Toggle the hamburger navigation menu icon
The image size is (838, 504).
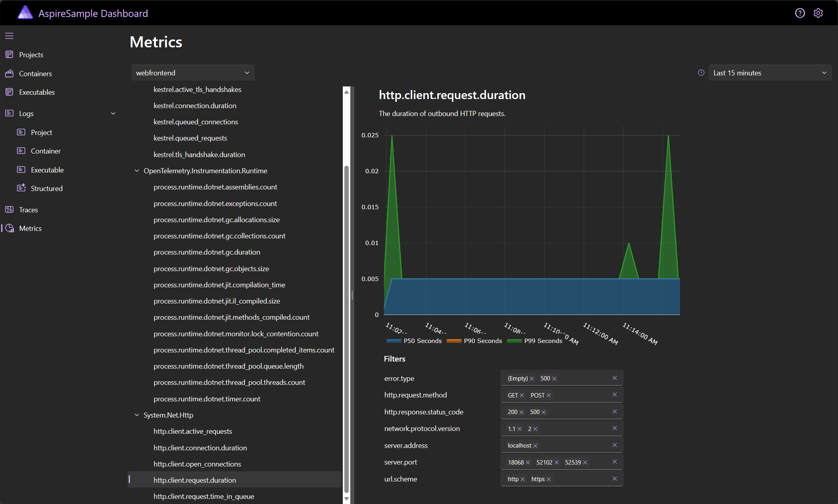(x=9, y=36)
